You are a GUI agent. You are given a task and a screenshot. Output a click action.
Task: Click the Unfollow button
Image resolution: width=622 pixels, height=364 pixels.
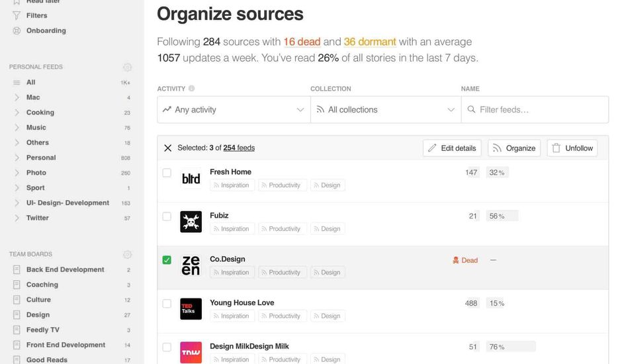point(572,148)
